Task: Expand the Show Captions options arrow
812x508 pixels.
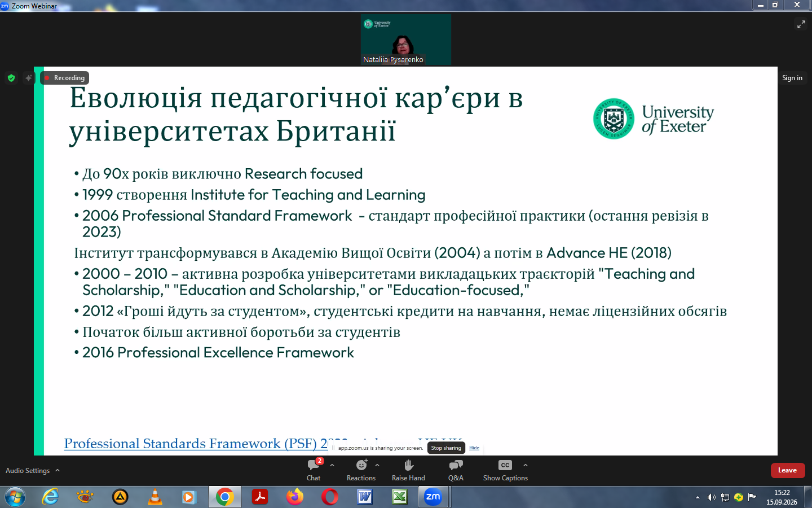Action: click(526, 465)
